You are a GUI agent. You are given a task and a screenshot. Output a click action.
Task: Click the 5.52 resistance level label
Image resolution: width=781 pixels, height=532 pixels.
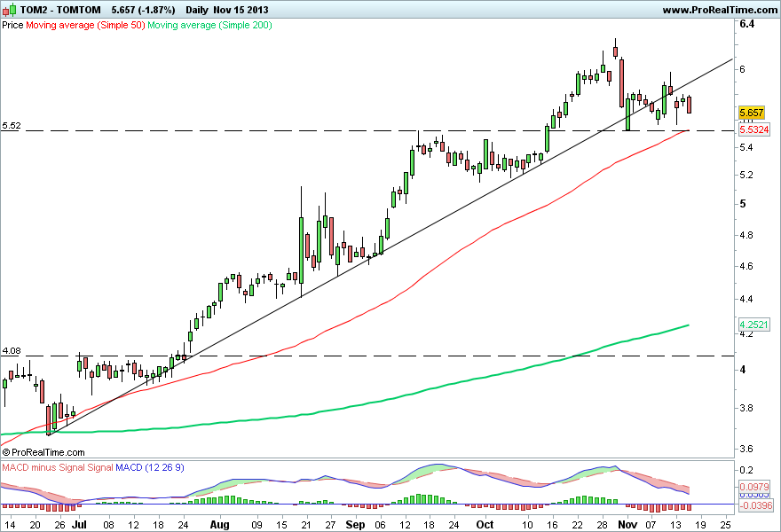(12, 125)
